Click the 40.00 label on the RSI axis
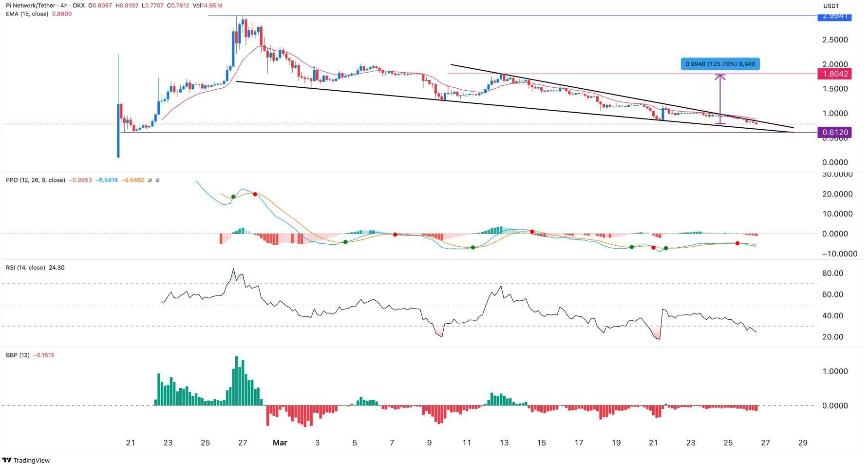The image size is (868, 469). [832, 316]
